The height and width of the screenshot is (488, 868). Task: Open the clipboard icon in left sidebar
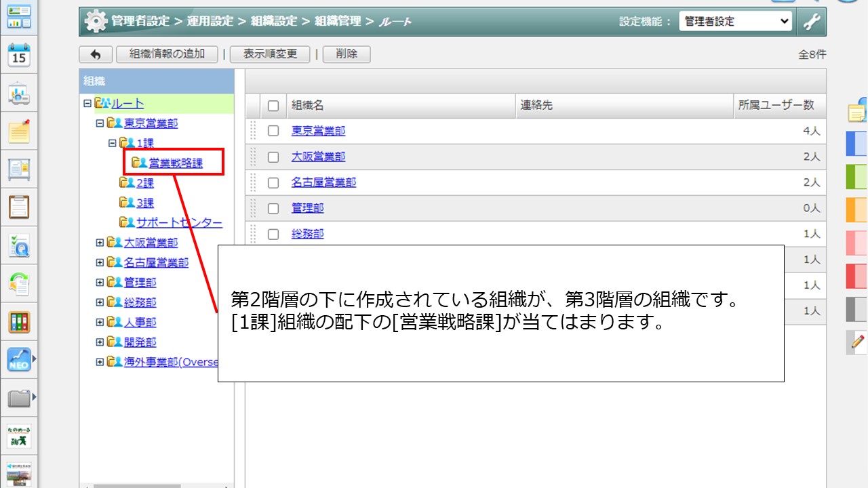point(19,207)
